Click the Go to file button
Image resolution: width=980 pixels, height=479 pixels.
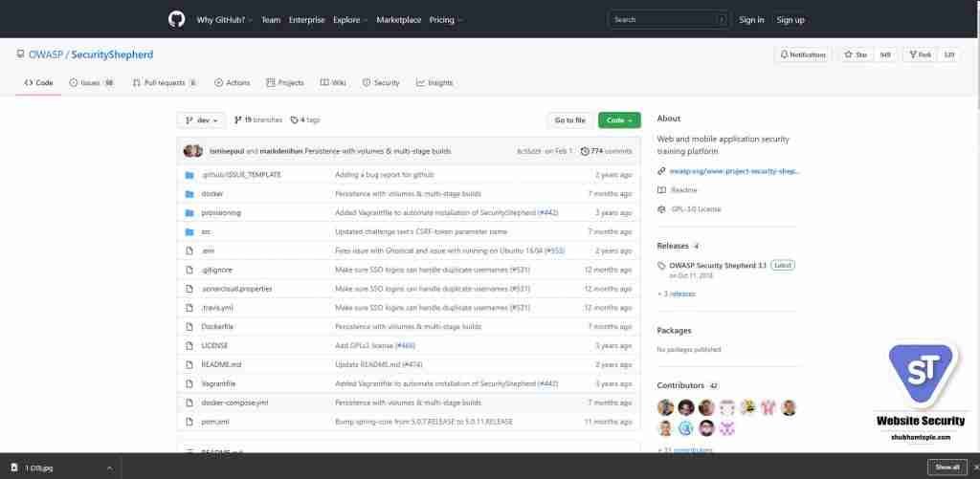coord(569,120)
